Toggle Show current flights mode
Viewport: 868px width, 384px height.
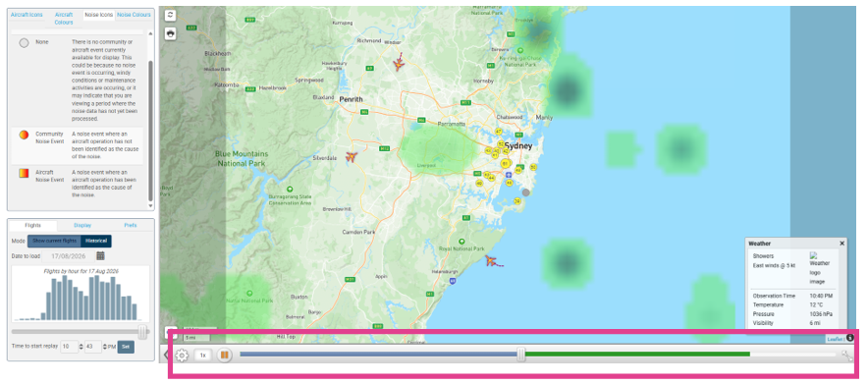pyautogui.click(x=54, y=242)
